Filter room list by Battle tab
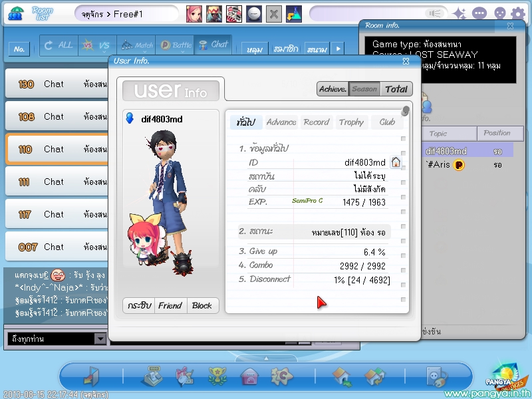 click(175, 45)
